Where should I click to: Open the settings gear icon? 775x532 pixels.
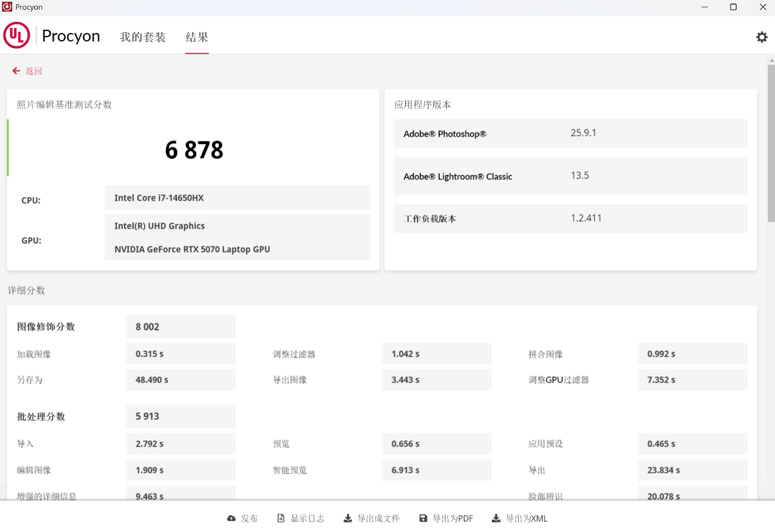tap(762, 37)
